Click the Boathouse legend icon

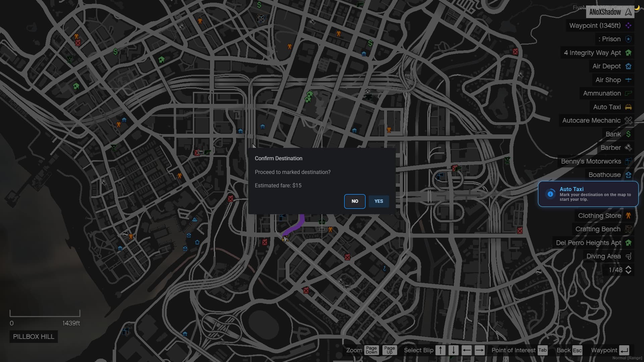[628, 175]
